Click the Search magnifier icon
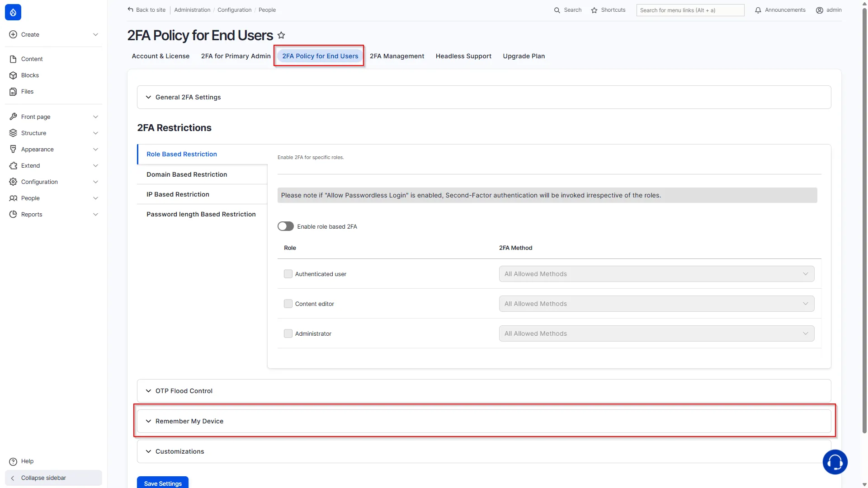 click(557, 10)
